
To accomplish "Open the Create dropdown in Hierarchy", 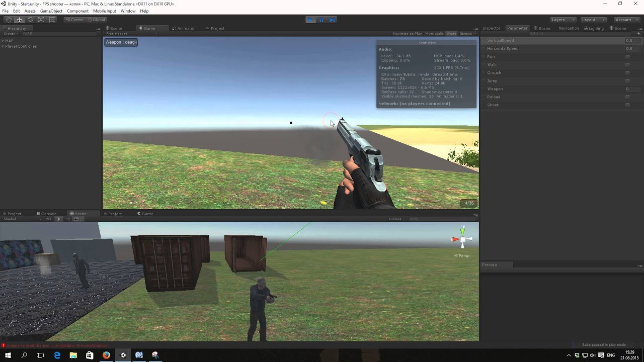I will (10, 34).
